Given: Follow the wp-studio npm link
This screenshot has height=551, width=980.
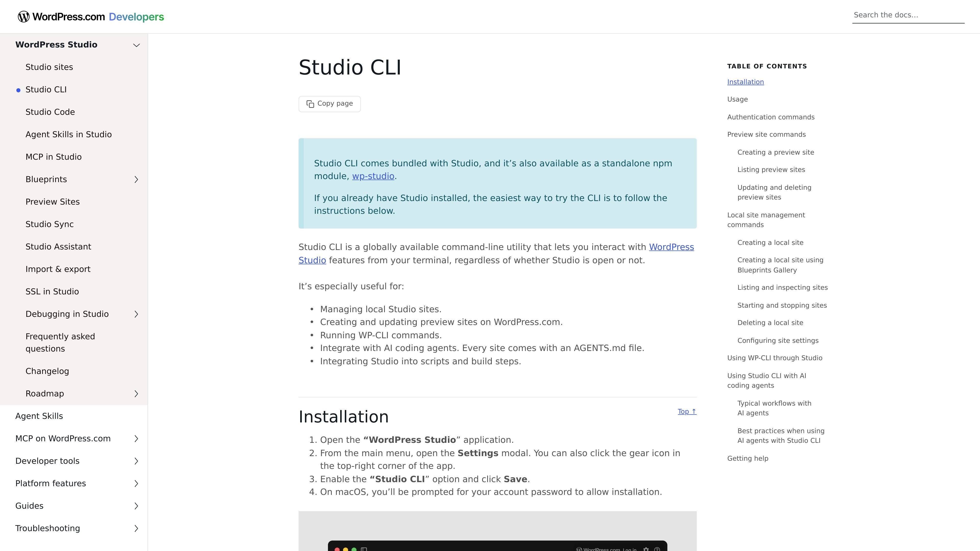Looking at the screenshot, I should 373,177.
